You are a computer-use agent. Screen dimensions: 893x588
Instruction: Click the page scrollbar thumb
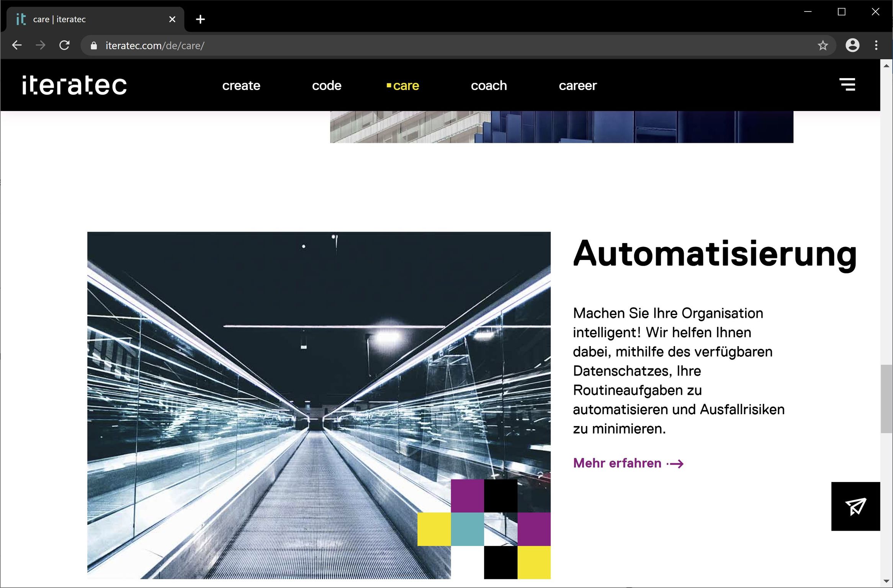coord(886,399)
